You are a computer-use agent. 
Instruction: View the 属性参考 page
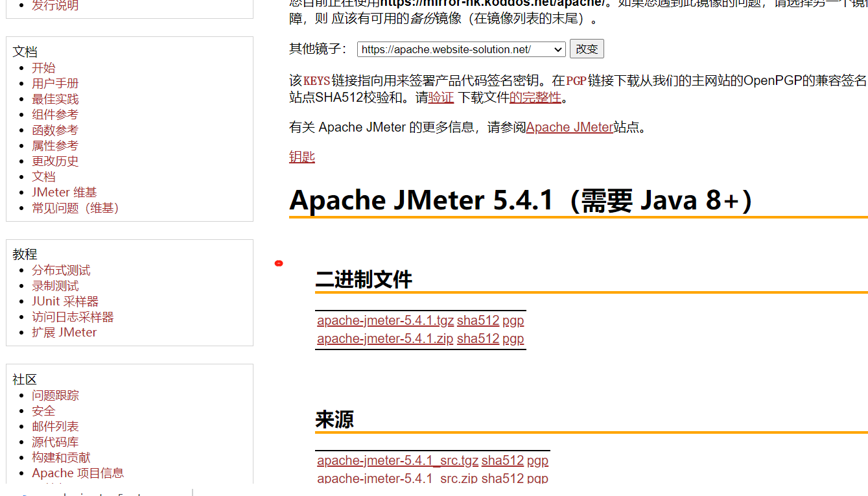click(x=55, y=145)
